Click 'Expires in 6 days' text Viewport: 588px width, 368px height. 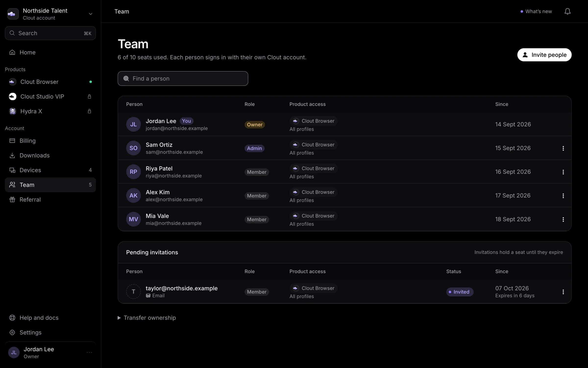coord(515,296)
